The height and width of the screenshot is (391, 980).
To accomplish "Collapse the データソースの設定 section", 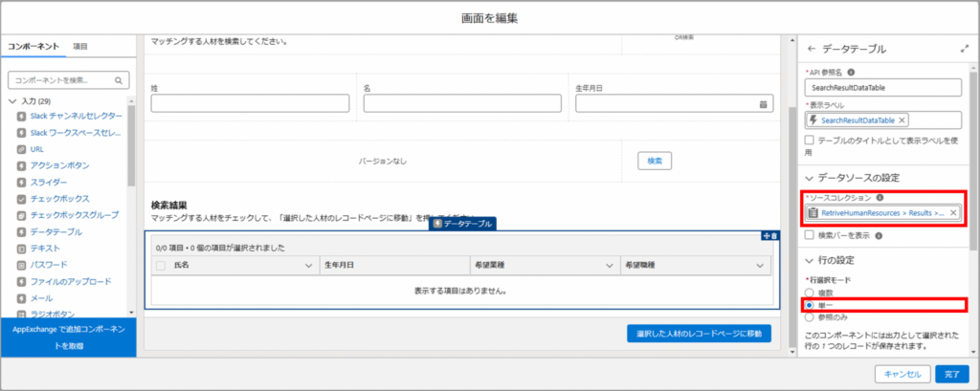I will [811, 178].
